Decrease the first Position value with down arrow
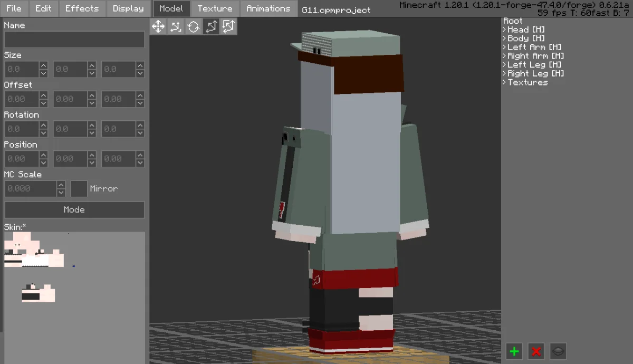The width and height of the screenshot is (633, 364). (x=43, y=163)
